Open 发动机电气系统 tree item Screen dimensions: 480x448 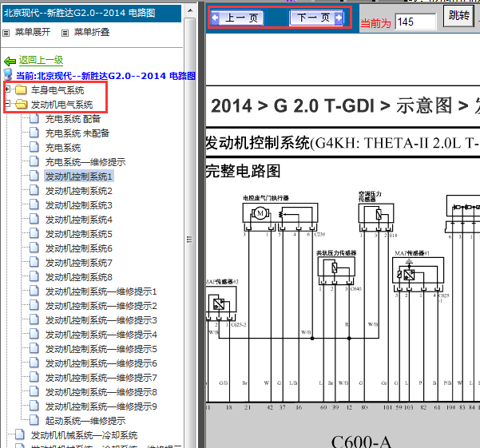[x=61, y=105]
